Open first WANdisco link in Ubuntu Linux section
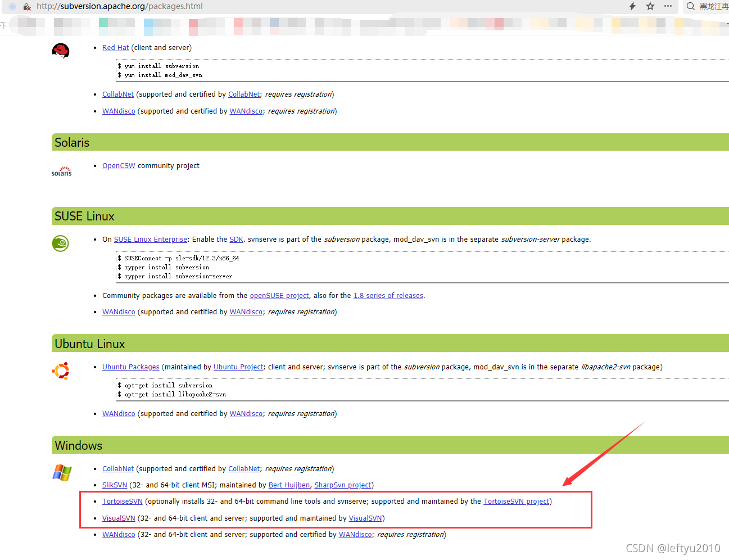Image resolution: width=729 pixels, height=560 pixels. point(119,414)
